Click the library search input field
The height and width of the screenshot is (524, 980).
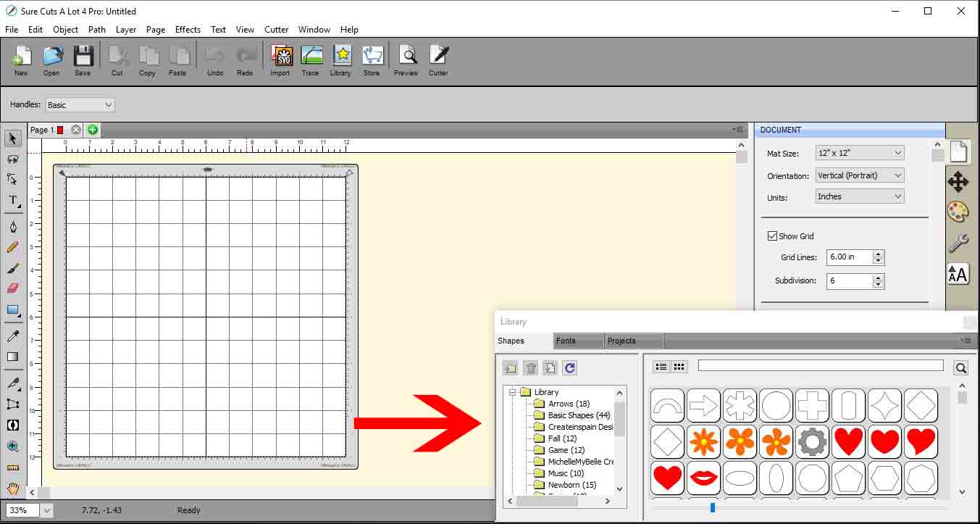point(821,366)
